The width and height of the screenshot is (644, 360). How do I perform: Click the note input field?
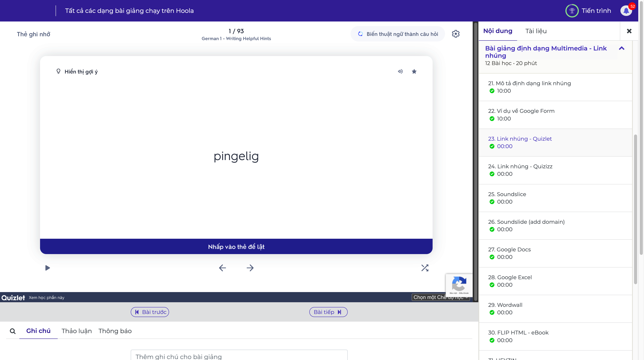point(239,356)
